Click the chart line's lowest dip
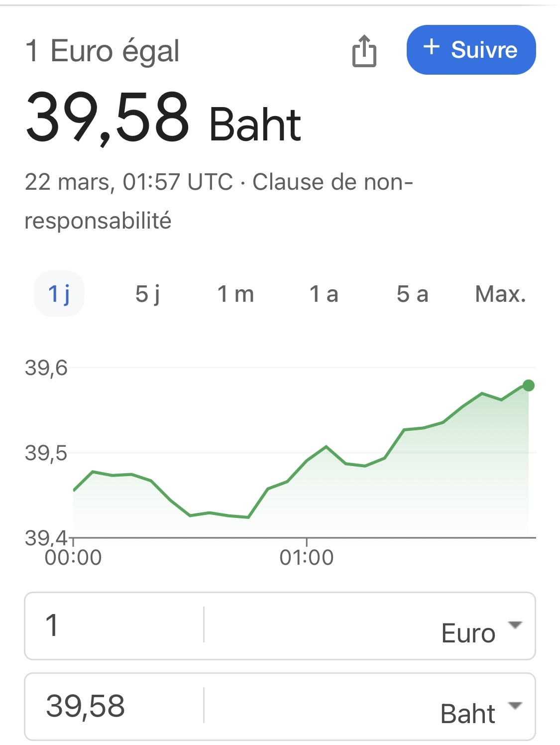Viewport: 560px width, 745px height. point(248,517)
